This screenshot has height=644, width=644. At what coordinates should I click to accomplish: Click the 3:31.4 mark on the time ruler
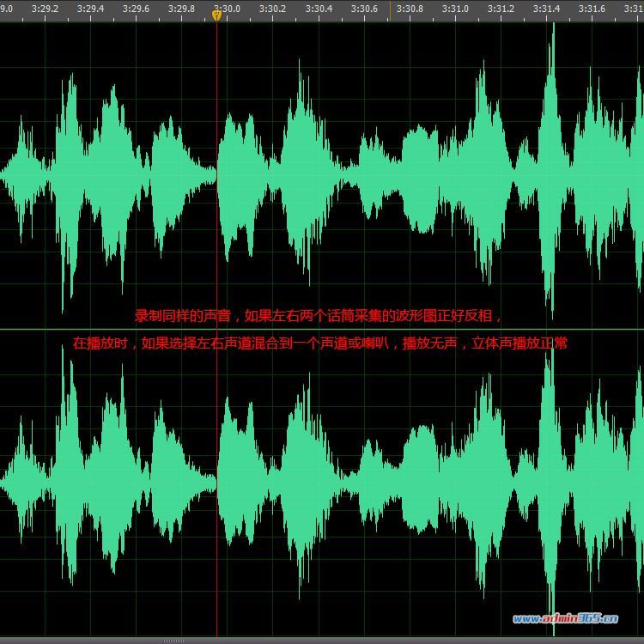click(x=546, y=9)
